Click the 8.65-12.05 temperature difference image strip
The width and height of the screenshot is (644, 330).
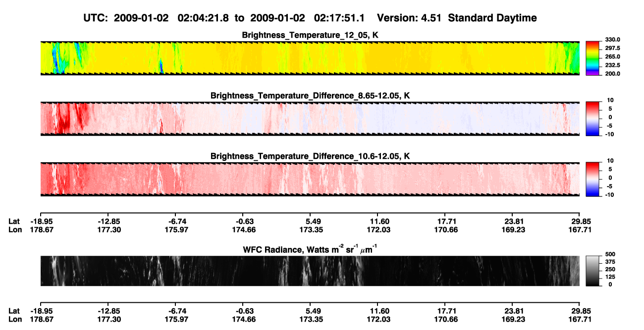310,118
